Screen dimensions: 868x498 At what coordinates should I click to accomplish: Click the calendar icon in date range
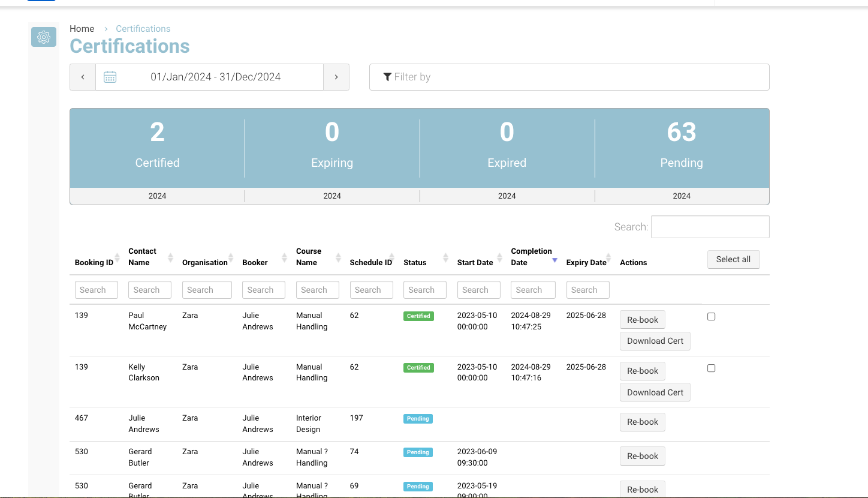pos(110,77)
